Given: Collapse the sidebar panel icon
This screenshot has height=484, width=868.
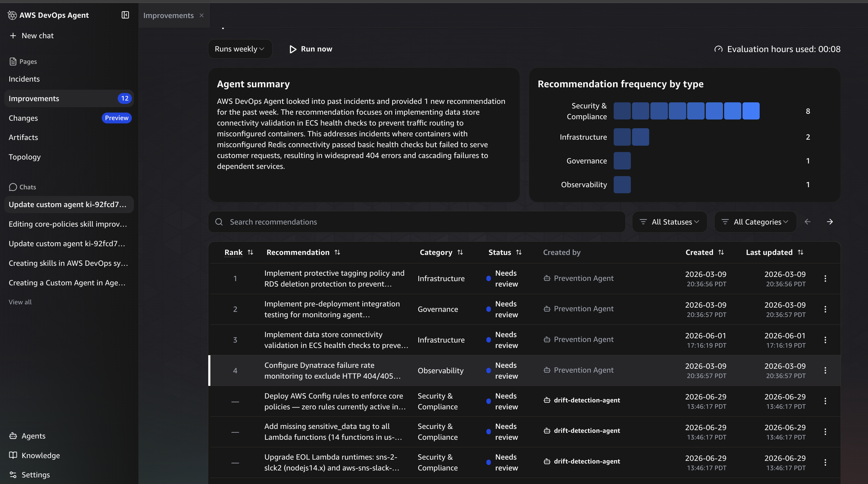Looking at the screenshot, I should (125, 15).
